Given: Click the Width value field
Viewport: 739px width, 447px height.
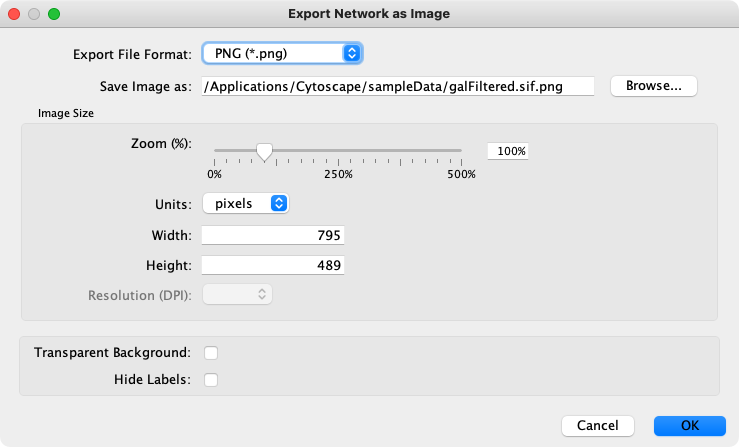Looking at the screenshot, I should 274,235.
